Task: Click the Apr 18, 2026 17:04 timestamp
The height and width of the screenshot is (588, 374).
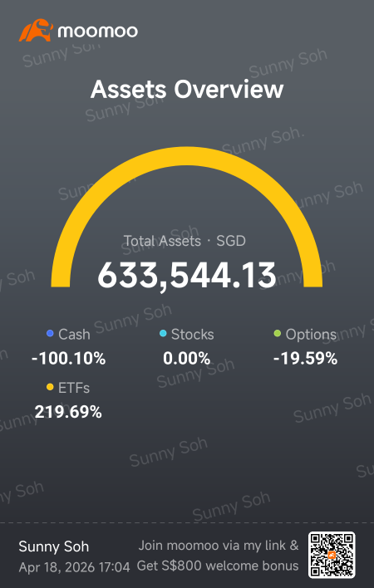Action: (x=74, y=567)
